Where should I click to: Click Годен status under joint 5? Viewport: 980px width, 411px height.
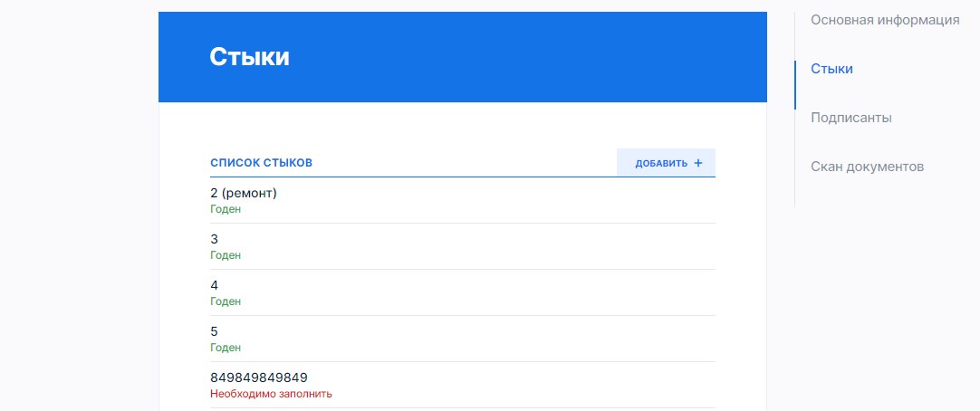tap(226, 348)
